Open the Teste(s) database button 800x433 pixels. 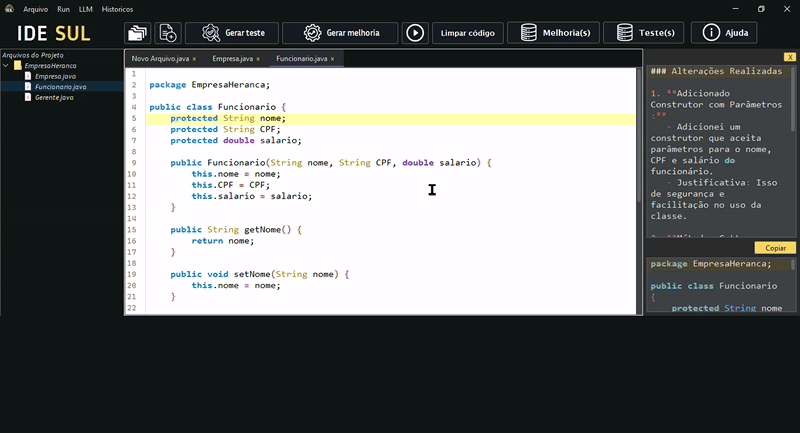pos(643,33)
